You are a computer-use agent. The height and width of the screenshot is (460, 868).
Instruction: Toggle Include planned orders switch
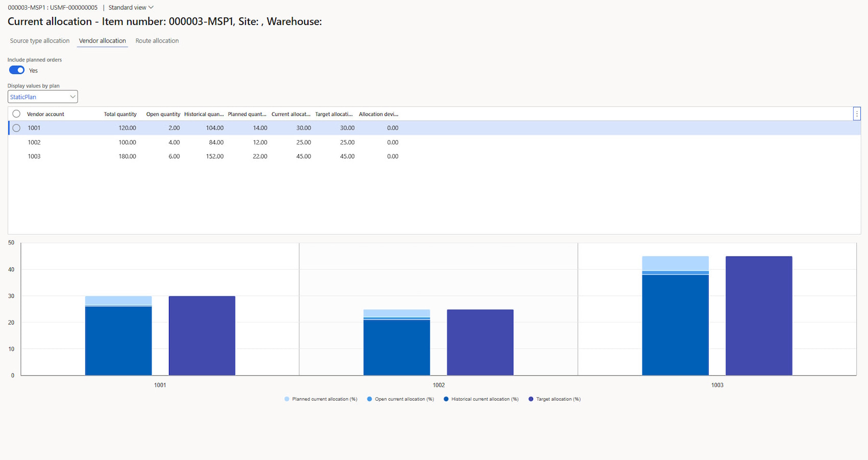pos(17,70)
